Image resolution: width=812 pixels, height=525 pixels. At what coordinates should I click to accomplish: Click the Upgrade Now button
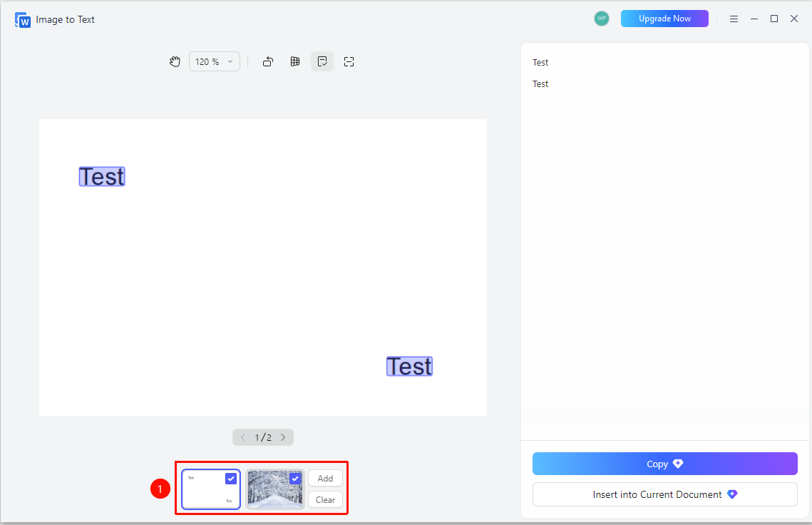click(664, 19)
